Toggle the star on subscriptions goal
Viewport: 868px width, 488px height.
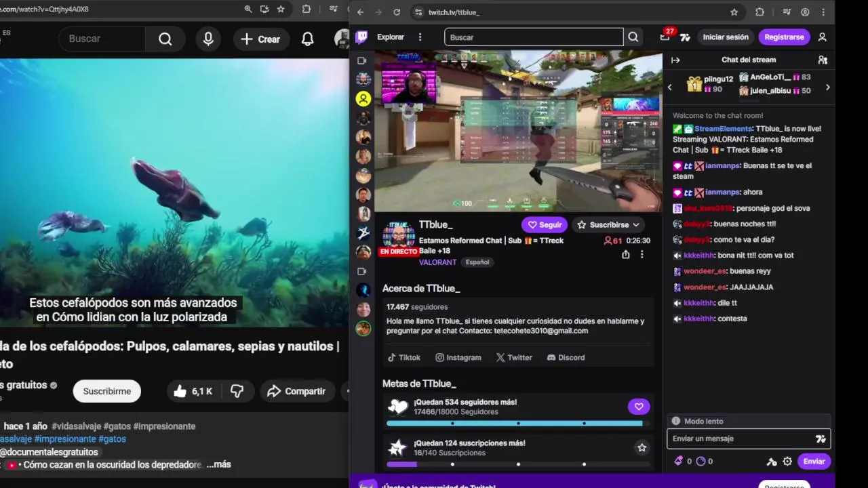(642, 447)
